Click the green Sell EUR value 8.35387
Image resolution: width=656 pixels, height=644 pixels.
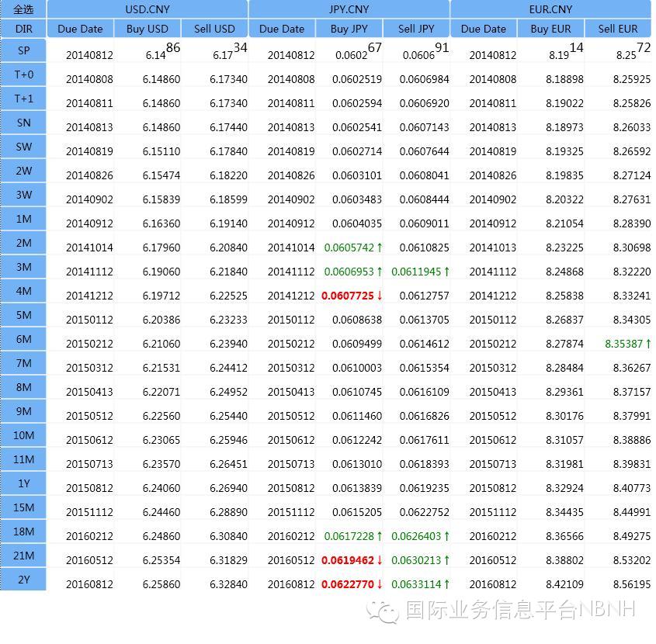(624, 344)
